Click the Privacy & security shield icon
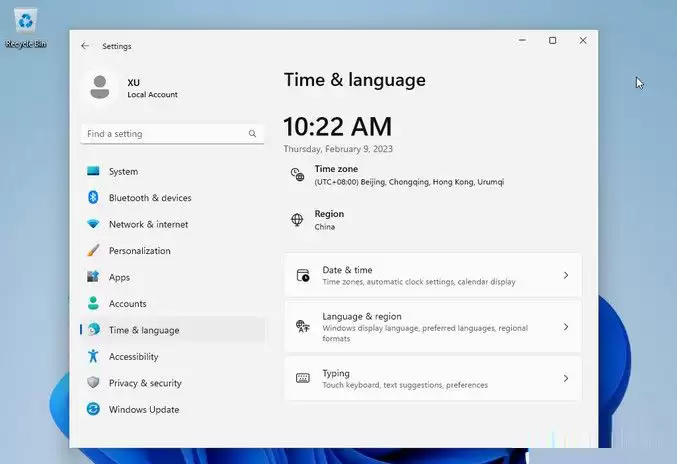Screen dimensions: 677x464 [93, 382]
